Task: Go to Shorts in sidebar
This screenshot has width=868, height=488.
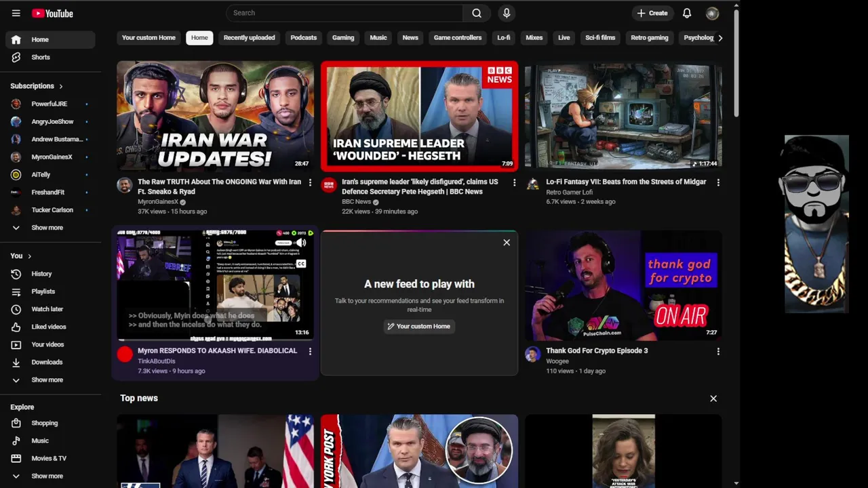Action: 50,57
